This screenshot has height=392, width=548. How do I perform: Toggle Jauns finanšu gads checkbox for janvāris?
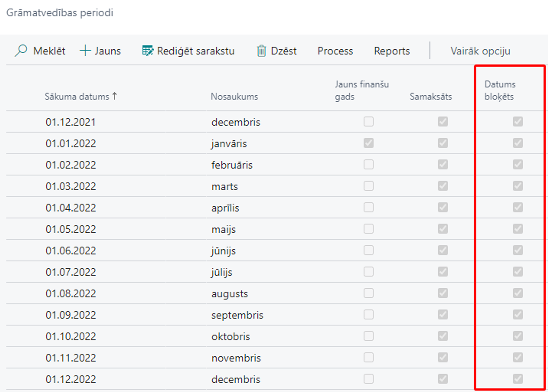369,143
